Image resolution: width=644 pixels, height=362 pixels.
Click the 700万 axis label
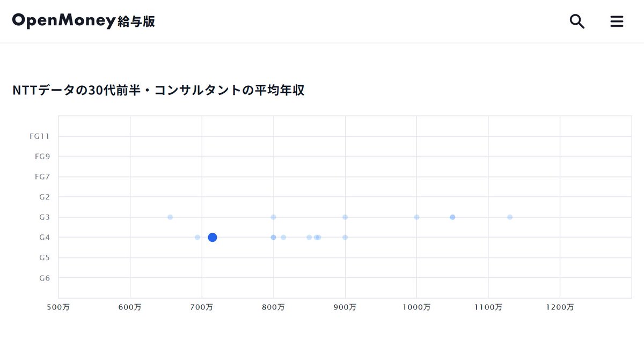pyautogui.click(x=202, y=307)
